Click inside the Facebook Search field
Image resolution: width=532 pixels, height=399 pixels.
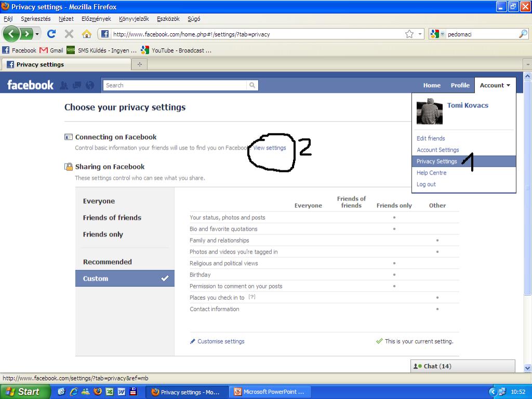[174, 85]
